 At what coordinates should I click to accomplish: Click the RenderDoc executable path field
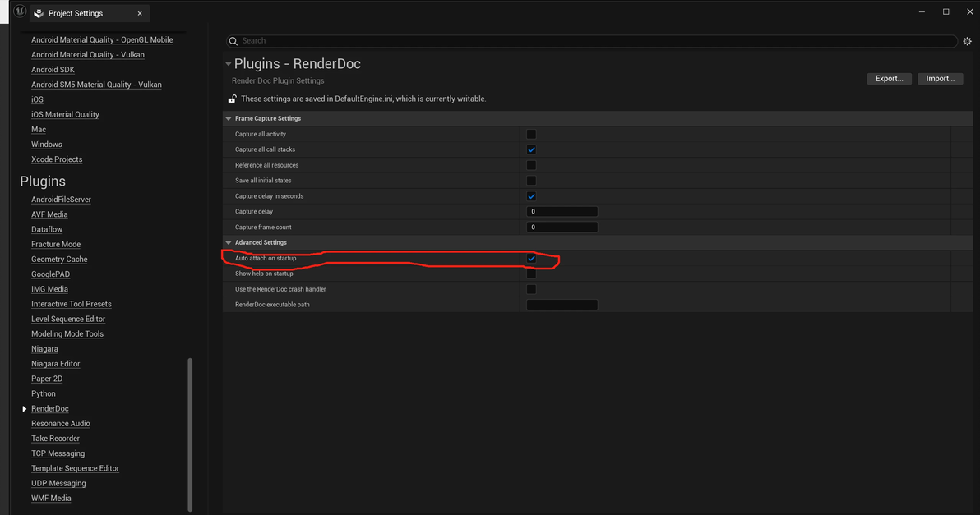point(562,305)
